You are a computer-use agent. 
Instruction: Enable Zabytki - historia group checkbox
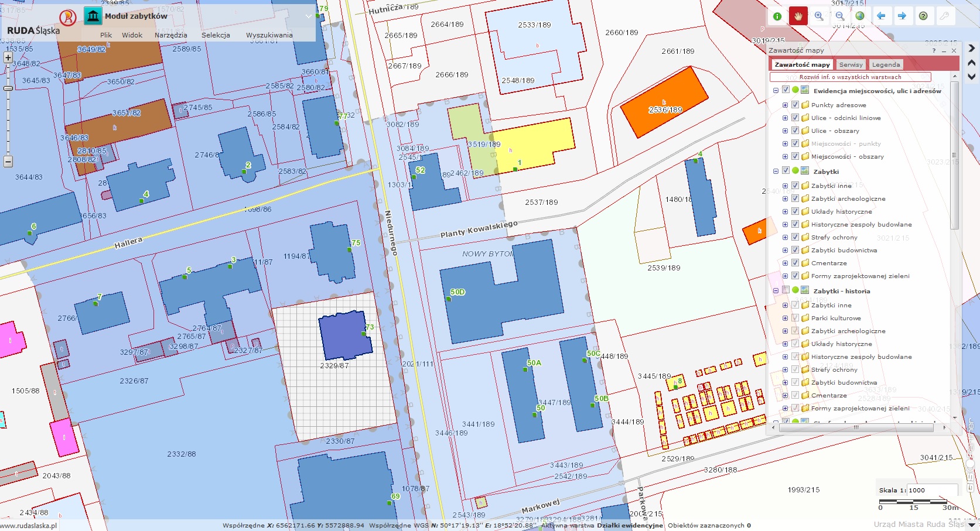[786, 290]
